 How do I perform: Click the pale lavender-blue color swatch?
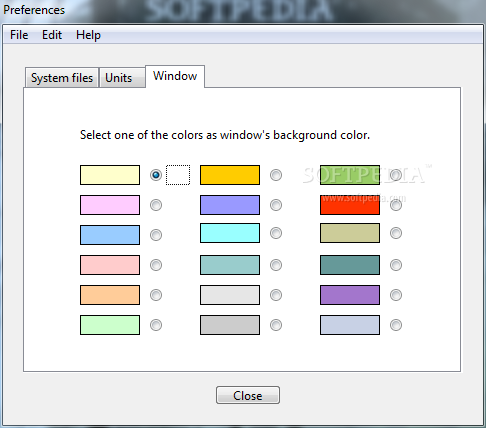[x=350, y=325]
